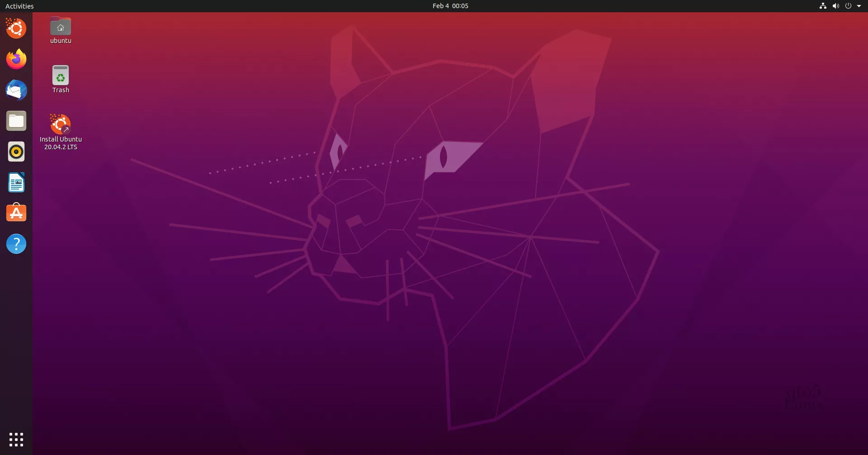Open Thunderbird Mail from the dock

pyautogui.click(x=16, y=90)
